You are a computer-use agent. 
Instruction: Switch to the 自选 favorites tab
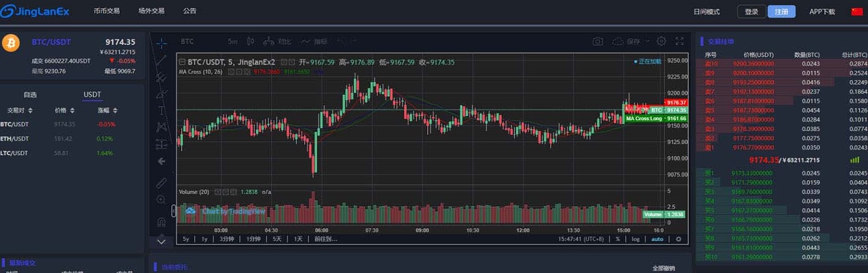pyautogui.click(x=30, y=95)
